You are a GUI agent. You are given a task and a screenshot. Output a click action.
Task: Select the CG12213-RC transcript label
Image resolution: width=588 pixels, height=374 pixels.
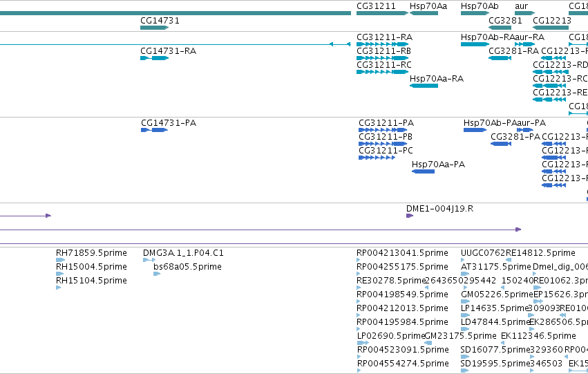click(560, 79)
